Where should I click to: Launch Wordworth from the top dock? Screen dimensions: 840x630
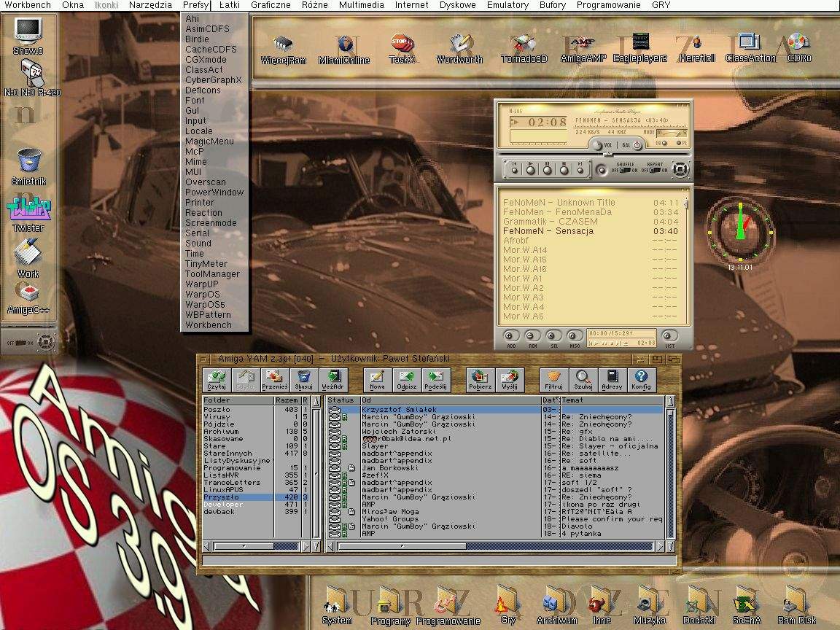point(459,50)
